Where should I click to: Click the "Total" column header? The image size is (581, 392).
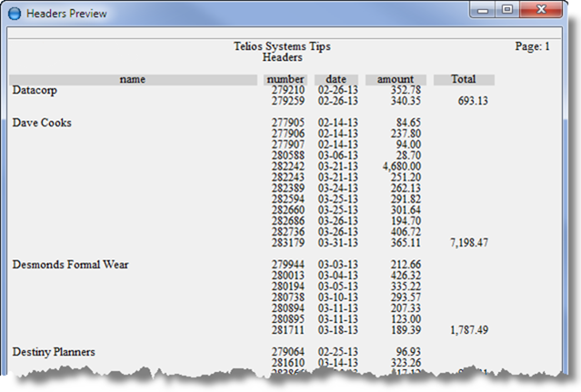[464, 80]
